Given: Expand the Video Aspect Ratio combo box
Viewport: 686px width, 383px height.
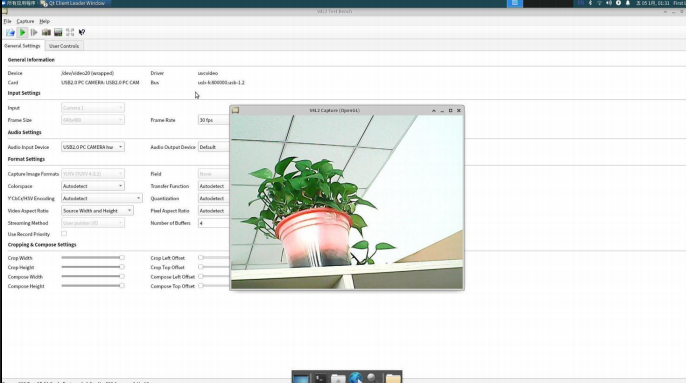Looking at the screenshot, I should point(97,211).
